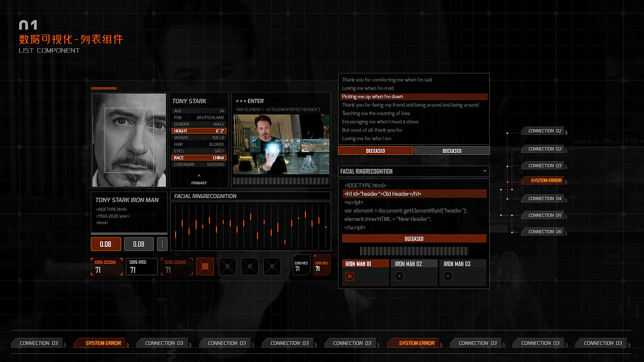Click the square icon under IRON MAN 02

(x=399, y=276)
